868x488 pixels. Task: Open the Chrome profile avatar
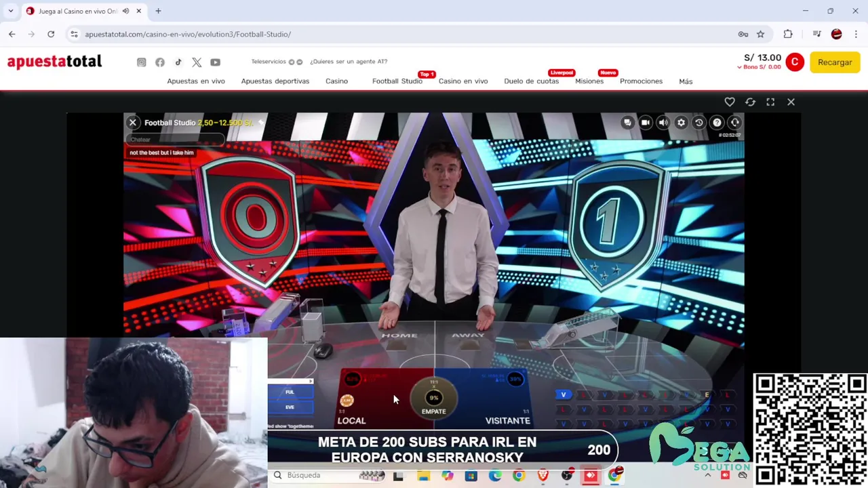[x=837, y=34]
